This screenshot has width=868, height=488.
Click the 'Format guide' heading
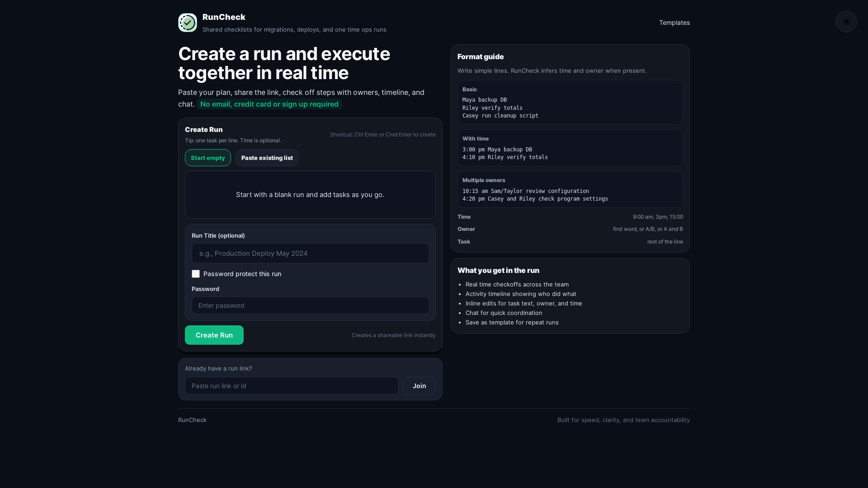481,56
